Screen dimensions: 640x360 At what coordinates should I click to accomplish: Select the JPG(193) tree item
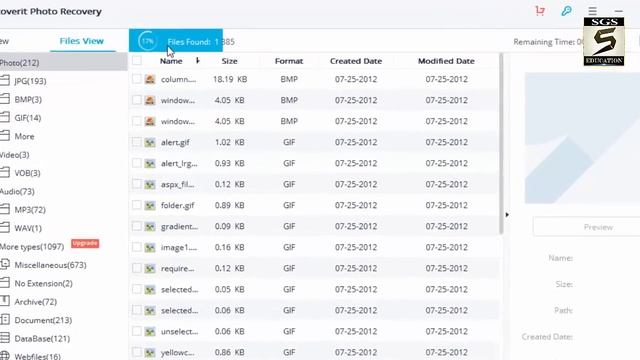tap(30, 81)
